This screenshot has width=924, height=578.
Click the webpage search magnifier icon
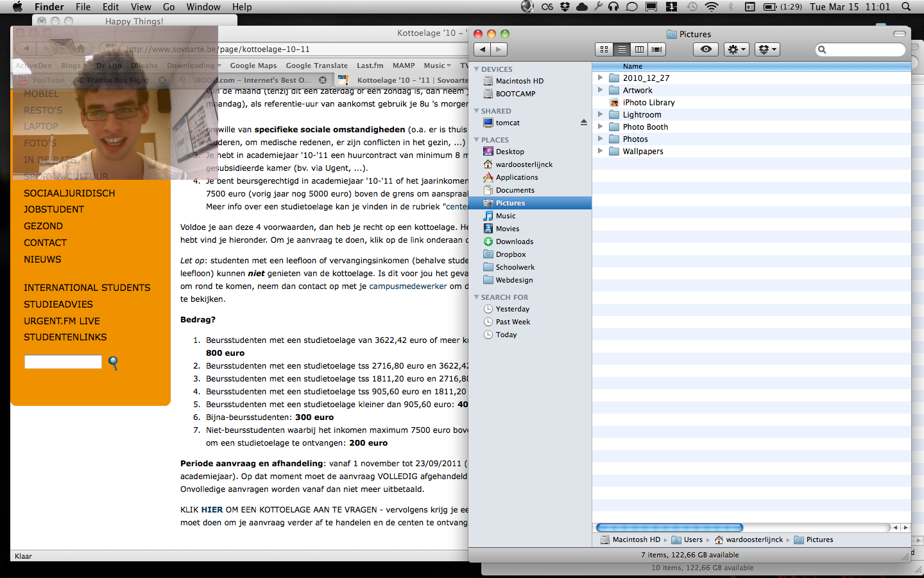113,363
